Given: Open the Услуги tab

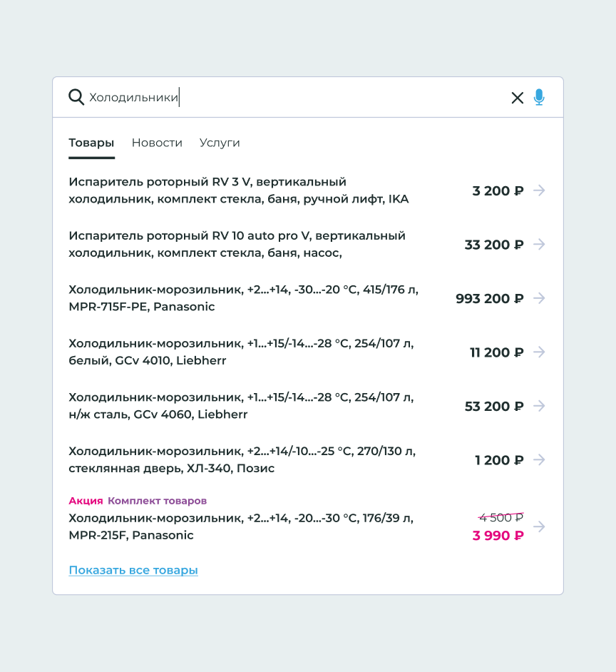Looking at the screenshot, I should [220, 143].
